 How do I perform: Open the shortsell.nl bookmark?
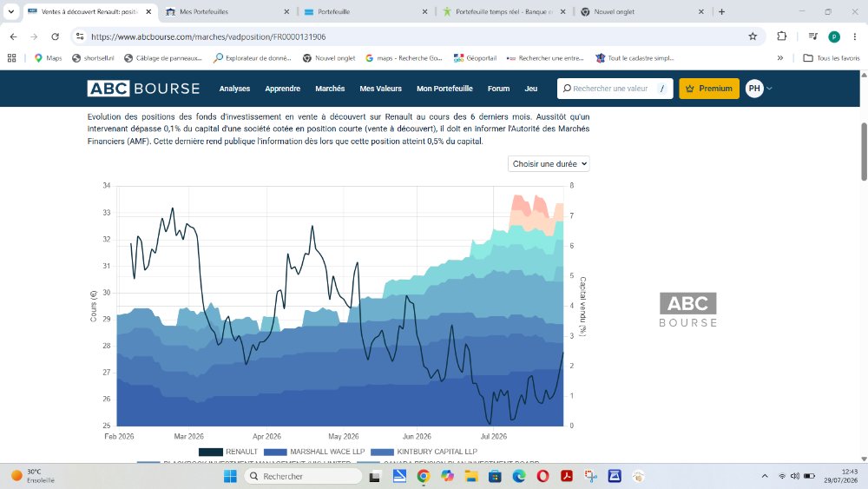[x=93, y=57]
